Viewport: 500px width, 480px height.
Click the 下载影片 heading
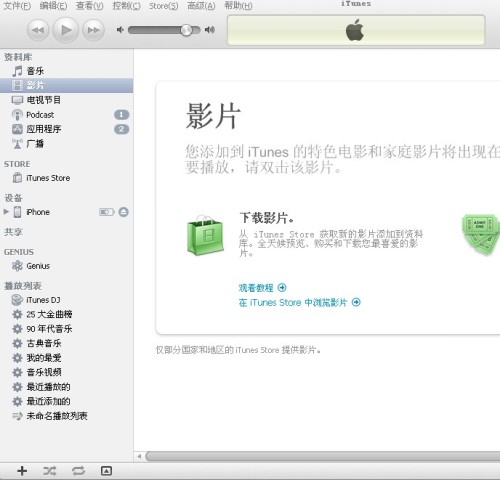pyautogui.click(x=267, y=218)
